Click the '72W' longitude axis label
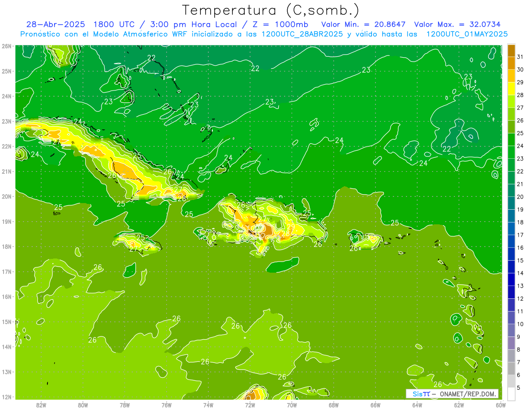 pyautogui.click(x=250, y=405)
